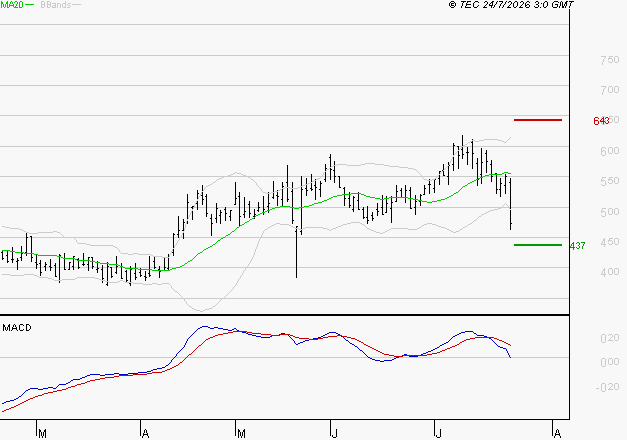Click the first J month label
Screen dimensions: 627x440
click(x=335, y=434)
